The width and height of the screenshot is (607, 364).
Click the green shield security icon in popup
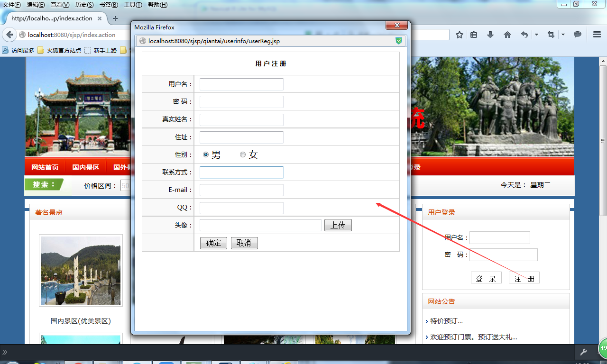399,41
